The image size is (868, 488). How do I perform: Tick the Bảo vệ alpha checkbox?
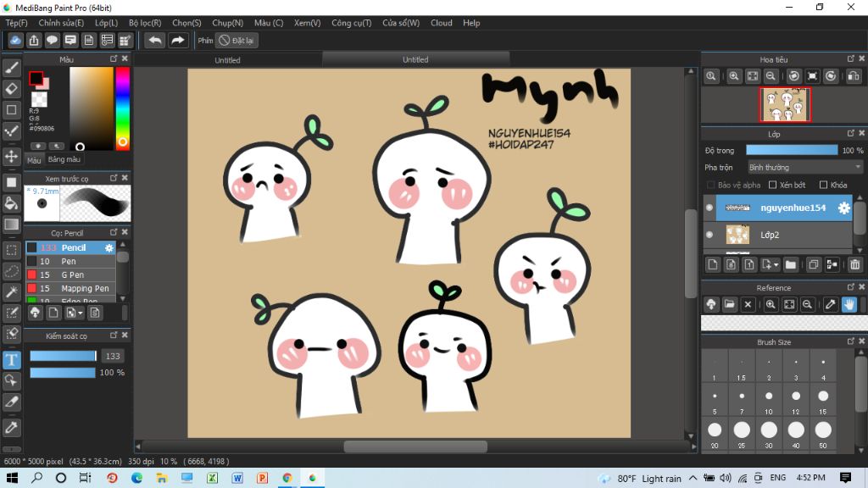point(711,185)
